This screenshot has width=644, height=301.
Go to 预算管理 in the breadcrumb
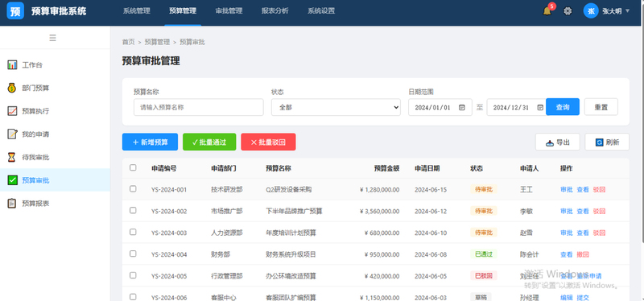point(157,42)
